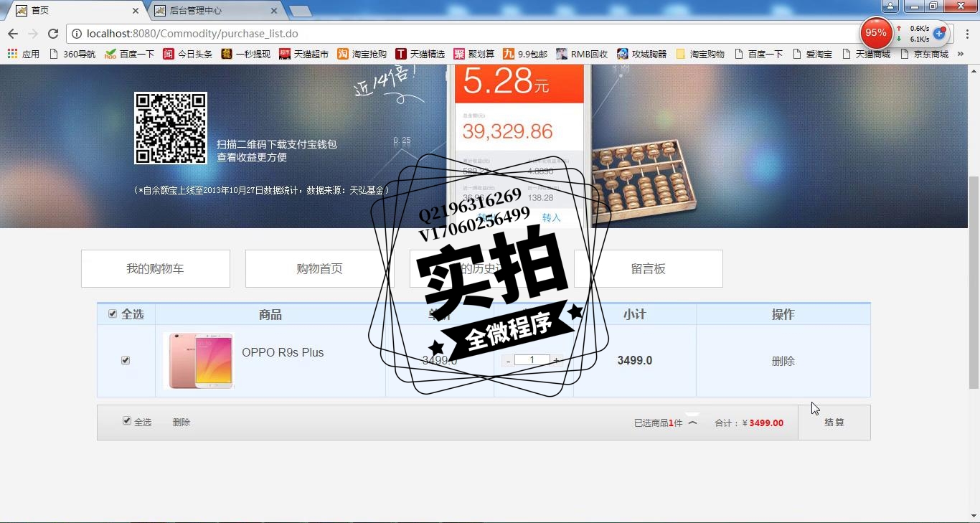This screenshot has width=980, height=523.
Task: Click the 操作 column header
Action: click(x=783, y=314)
